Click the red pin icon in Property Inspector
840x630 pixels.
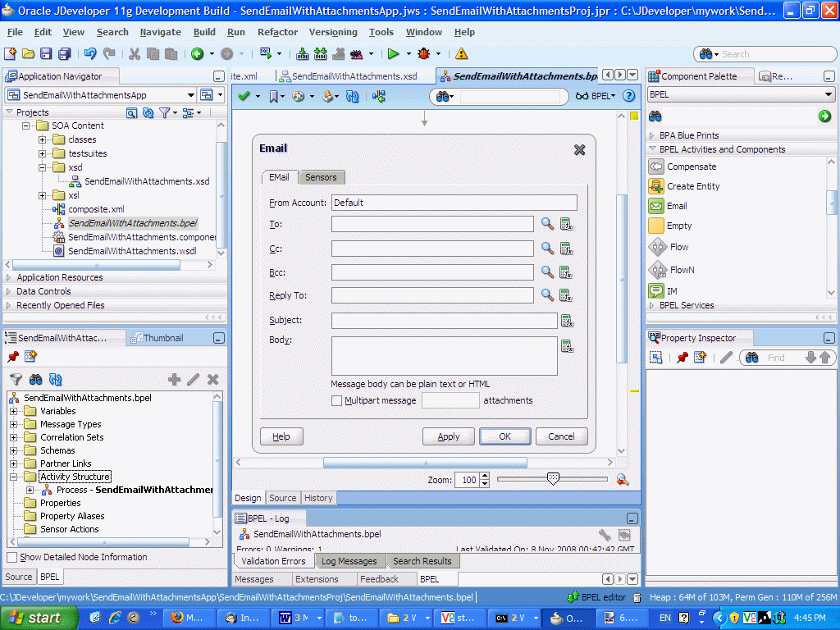tap(682, 358)
